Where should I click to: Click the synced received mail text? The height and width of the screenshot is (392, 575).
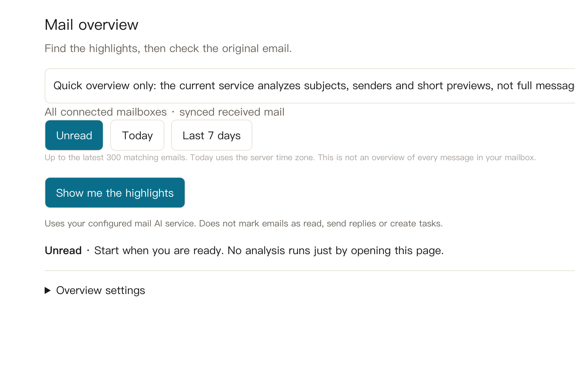coord(232,112)
